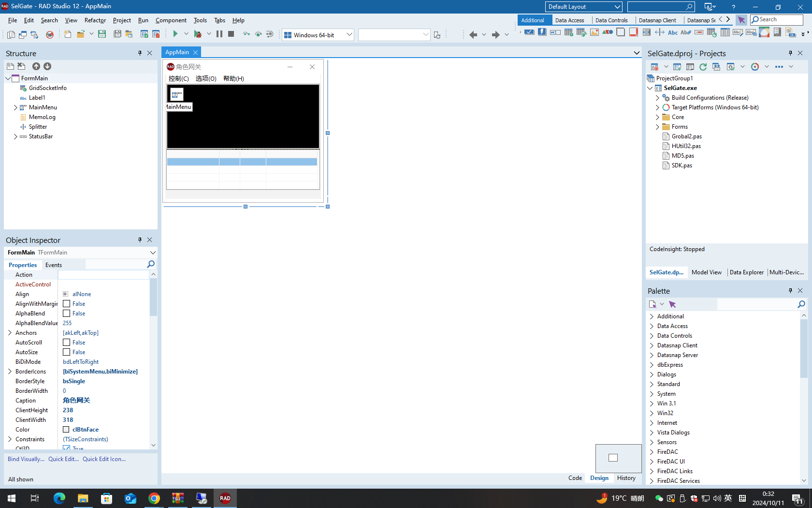Click the Refresh icon in Projects panel
The height and width of the screenshot is (508, 812).
click(703, 67)
